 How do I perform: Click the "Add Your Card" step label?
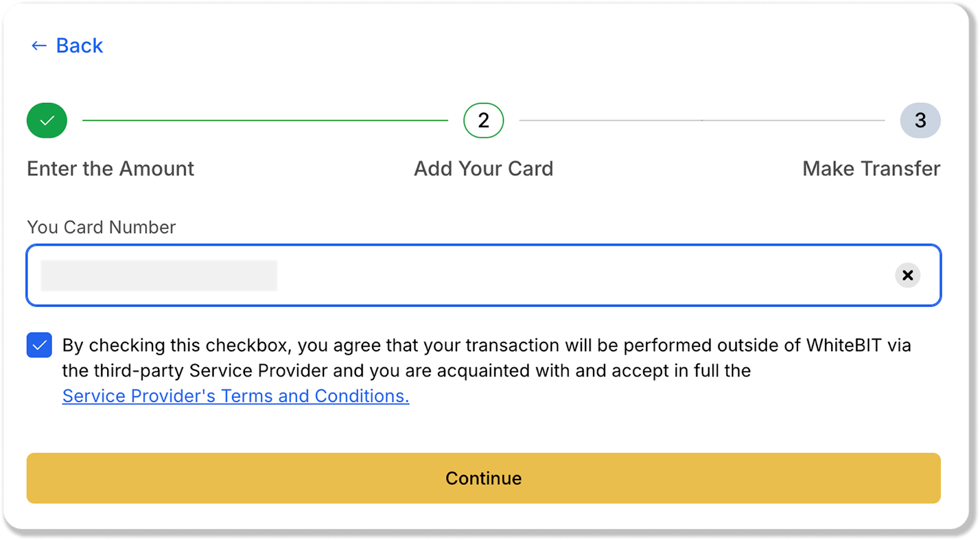[483, 169]
